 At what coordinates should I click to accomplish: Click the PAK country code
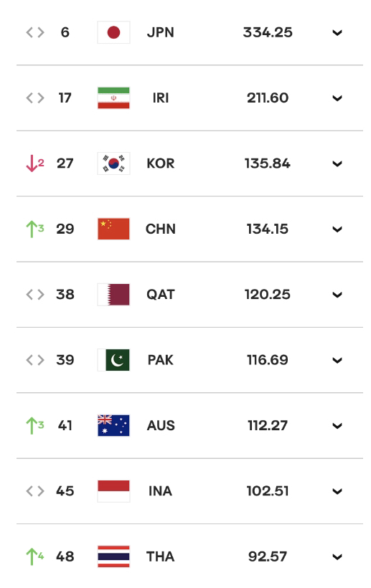(161, 360)
